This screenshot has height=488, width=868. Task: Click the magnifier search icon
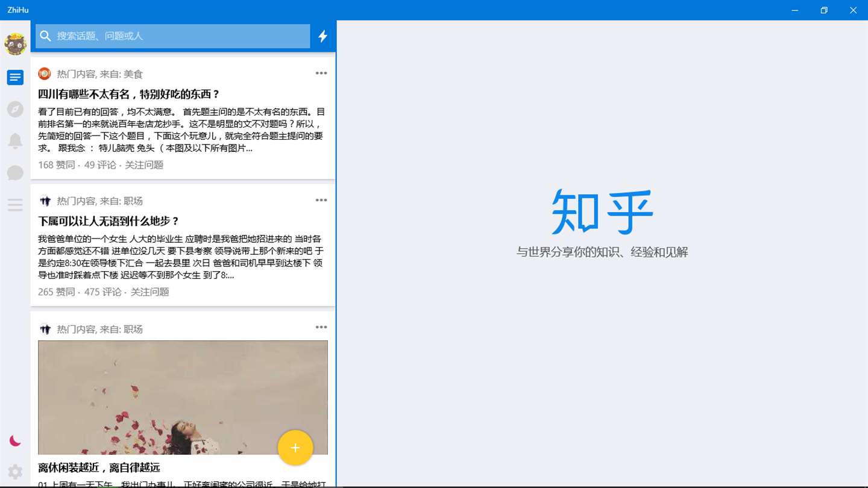pyautogui.click(x=45, y=36)
